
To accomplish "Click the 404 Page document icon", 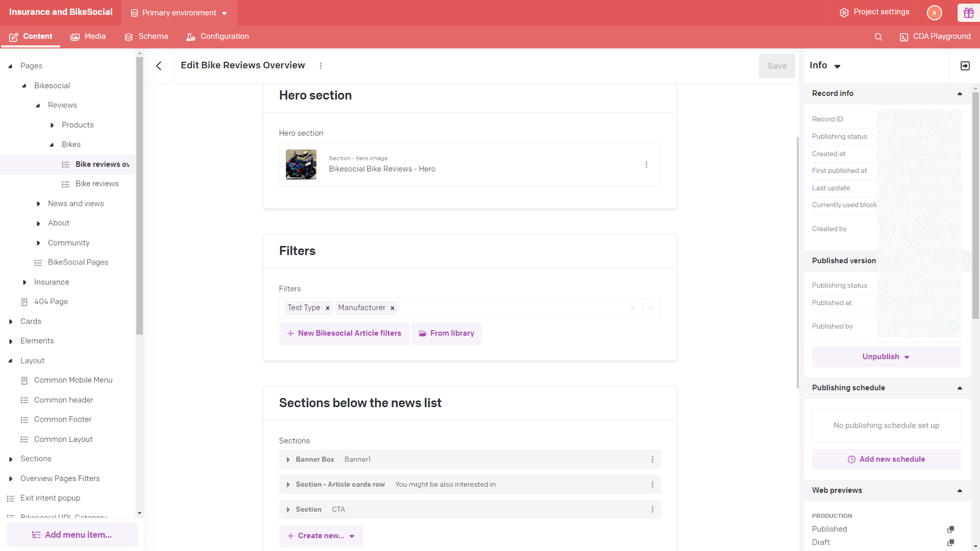I will coord(24,302).
